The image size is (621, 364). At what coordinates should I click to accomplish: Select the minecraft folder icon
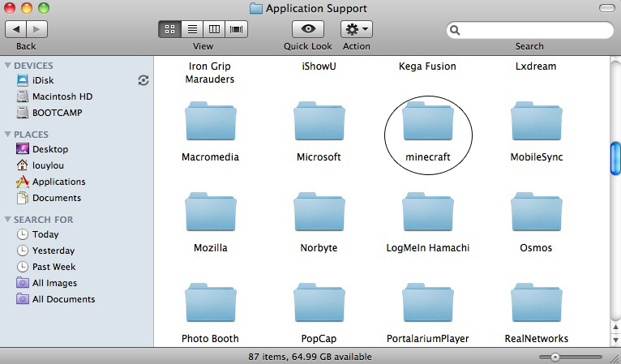(x=428, y=121)
